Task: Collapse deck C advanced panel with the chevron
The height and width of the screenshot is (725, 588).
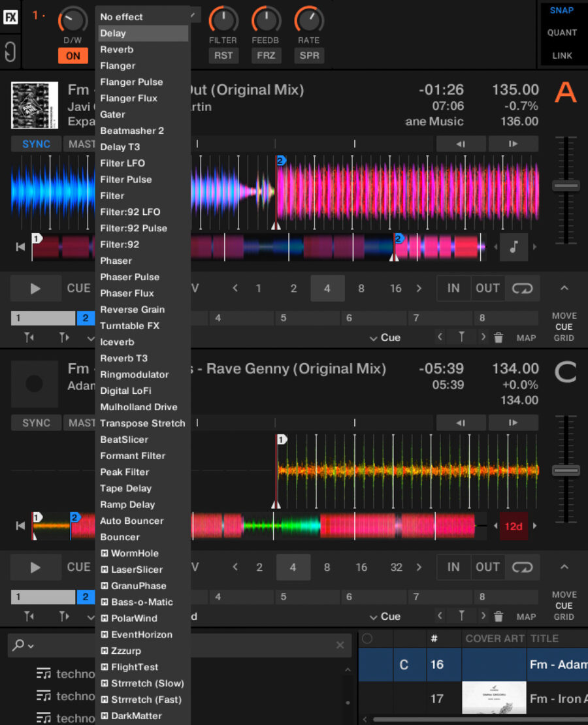Action: click(x=564, y=566)
